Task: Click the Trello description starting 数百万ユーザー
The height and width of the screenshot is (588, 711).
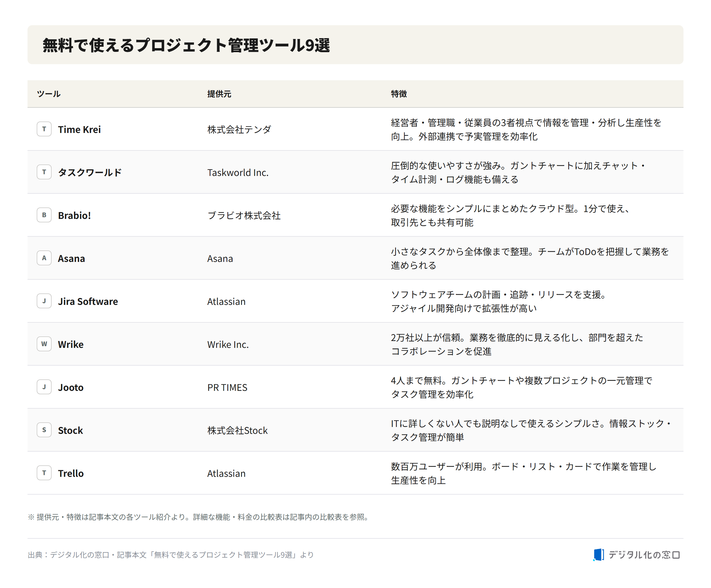Action: pos(524,473)
